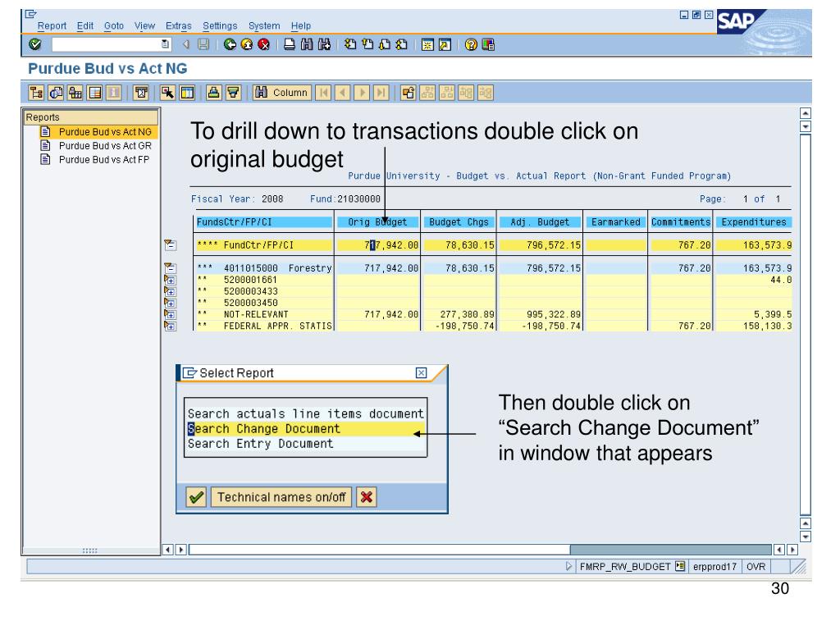The width and height of the screenshot is (840, 630).
Task: Click the Print icon in standard toolbar
Action: [290, 45]
